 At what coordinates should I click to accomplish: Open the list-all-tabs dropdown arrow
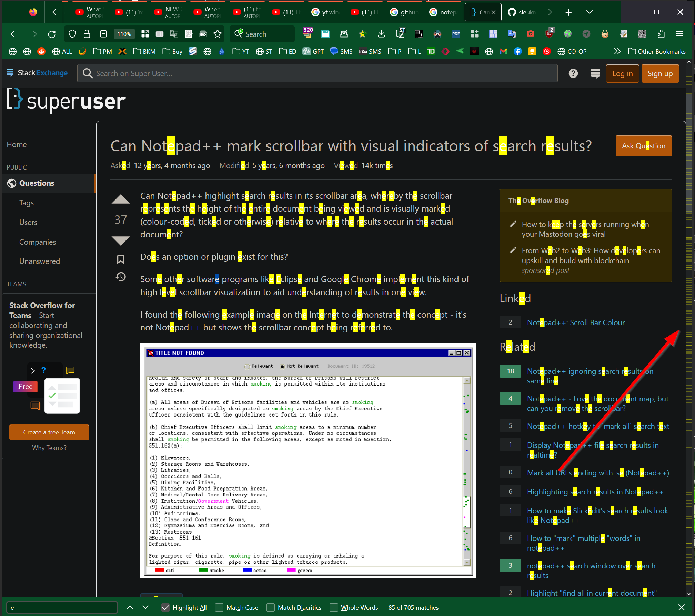(x=590, y=12)
